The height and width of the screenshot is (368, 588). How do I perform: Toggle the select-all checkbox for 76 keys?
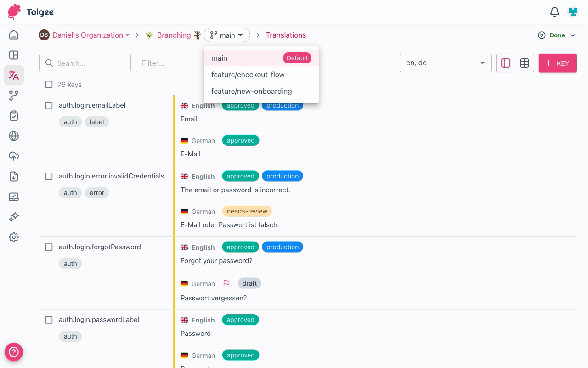(49, 85)
